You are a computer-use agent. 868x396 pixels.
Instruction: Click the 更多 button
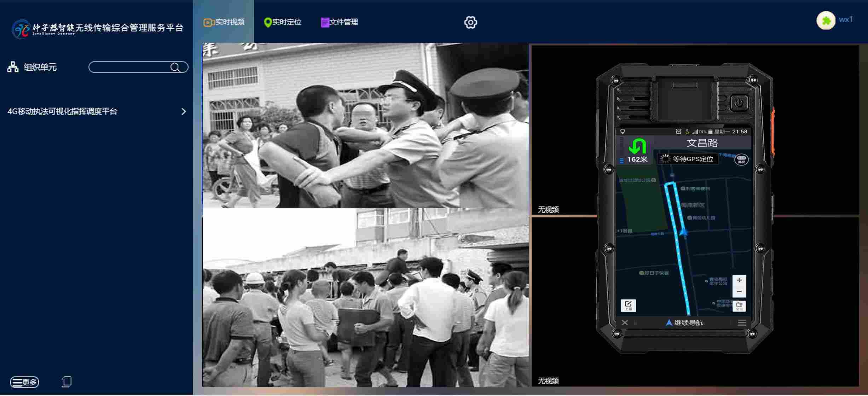[x=24, y=382]
